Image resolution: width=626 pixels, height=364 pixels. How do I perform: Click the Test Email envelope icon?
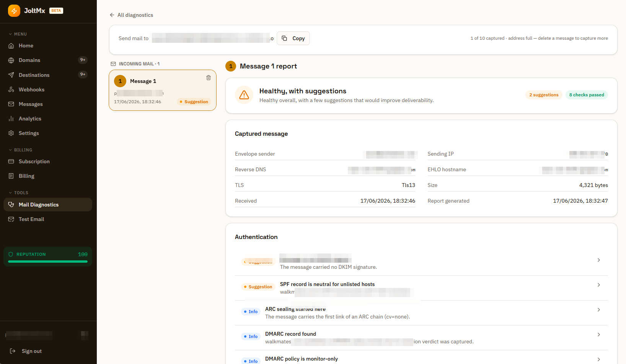11,219
